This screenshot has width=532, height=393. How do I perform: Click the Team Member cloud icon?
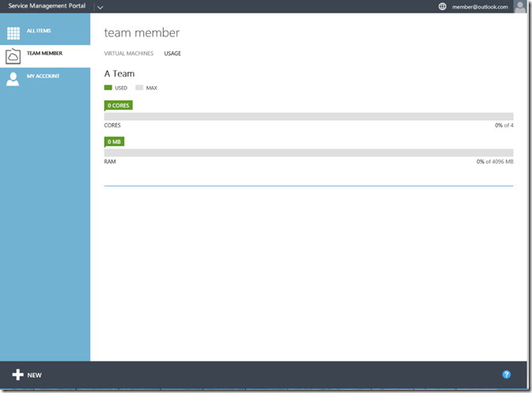coord(13,56)
